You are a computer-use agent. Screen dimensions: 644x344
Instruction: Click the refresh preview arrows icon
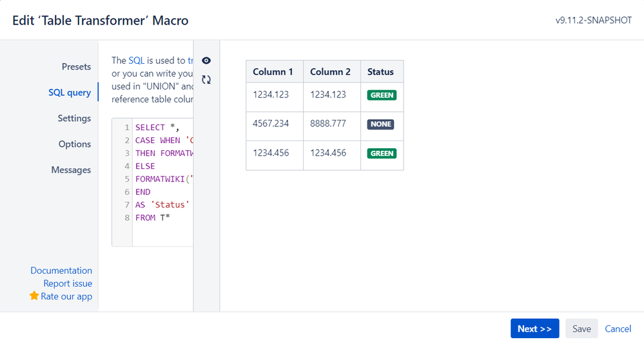206,80
